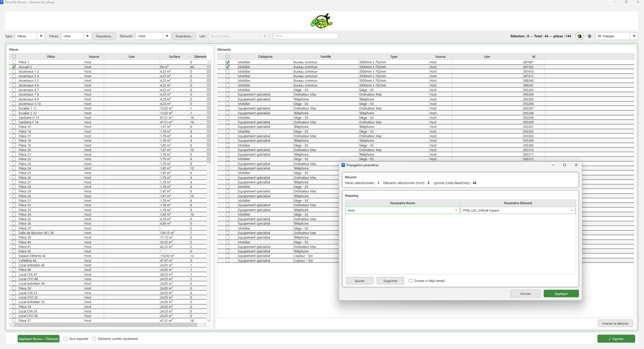Screen dimensions: 644x349
Task: Enable Écraser si déjà rempli
Action: (411, 281)
